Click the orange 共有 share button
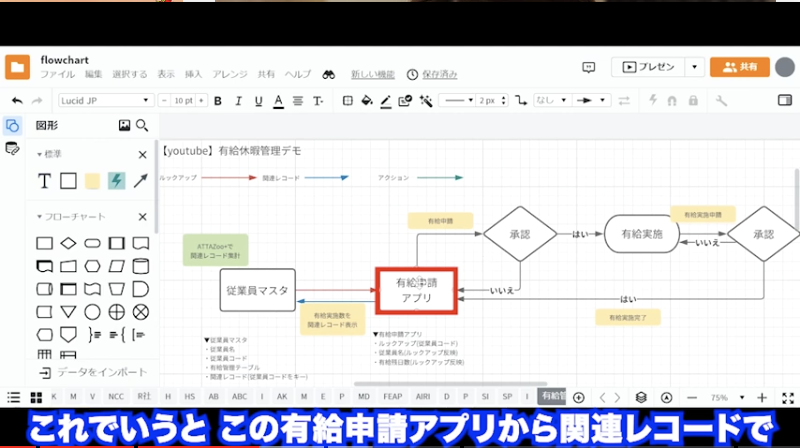Image resolution: width=800 pixels, height=448 pixels. click(x=739, y=67)
